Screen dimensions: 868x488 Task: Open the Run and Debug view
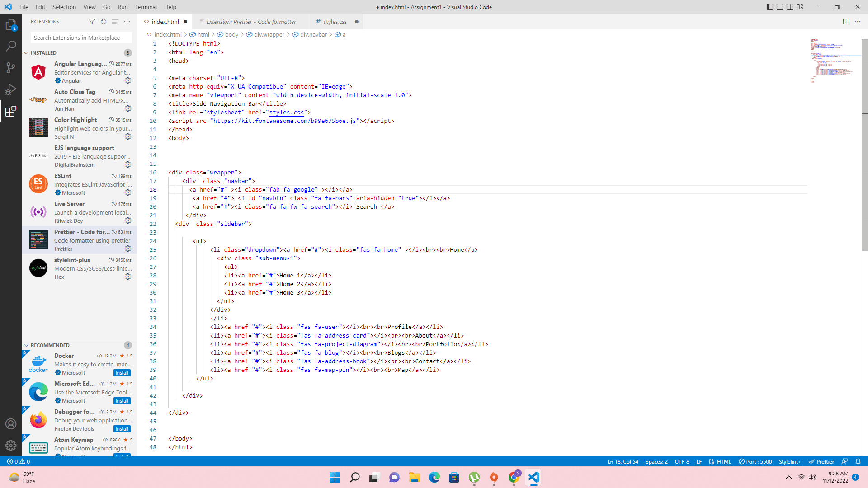tap(11, 89)
